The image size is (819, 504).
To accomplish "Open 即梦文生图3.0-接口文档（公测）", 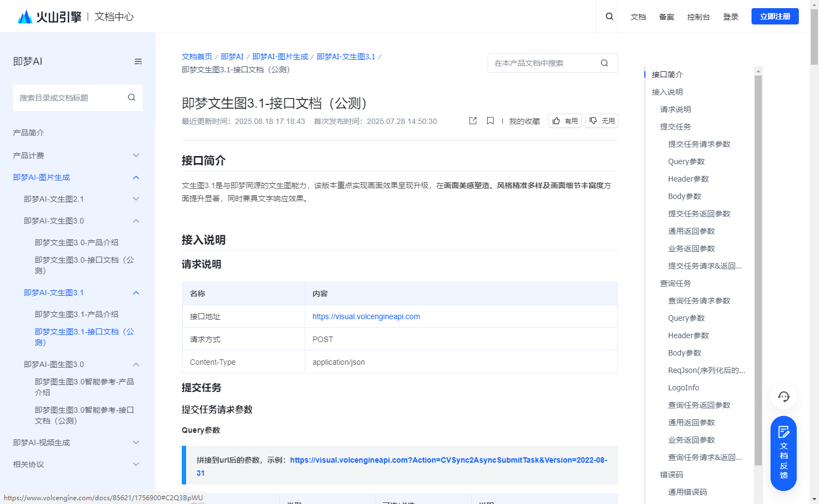I will (x=84, y=265).
